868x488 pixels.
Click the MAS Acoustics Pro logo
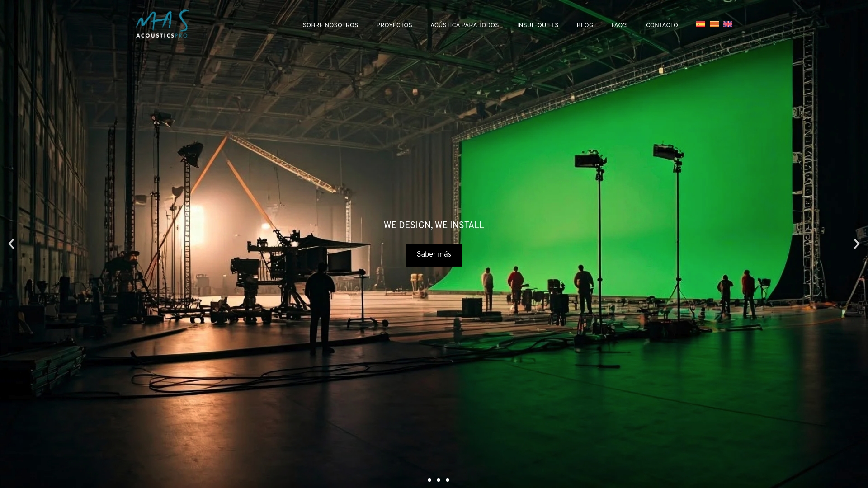pyautogui.click(x=162, y=24)
